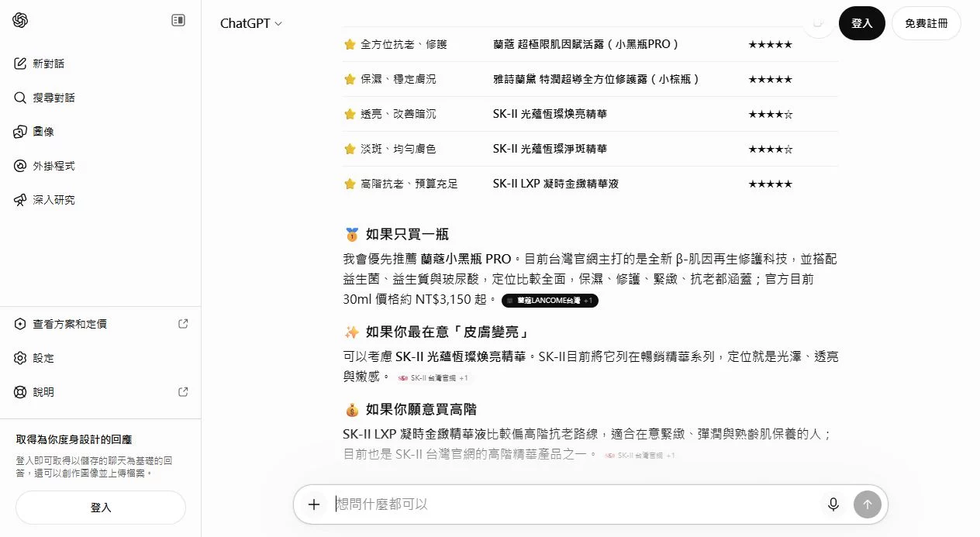This screenshot has height=537, width=980.
Task: Open SK-II 台灣官網 citation after 高階精華產品之一
Action: tap(641, 456)
